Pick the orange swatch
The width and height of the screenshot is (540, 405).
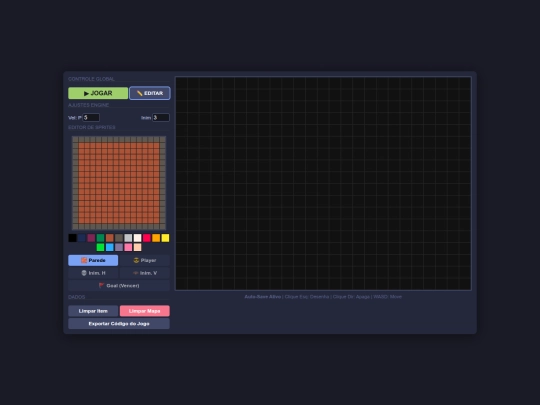click(x=156, y=238)
